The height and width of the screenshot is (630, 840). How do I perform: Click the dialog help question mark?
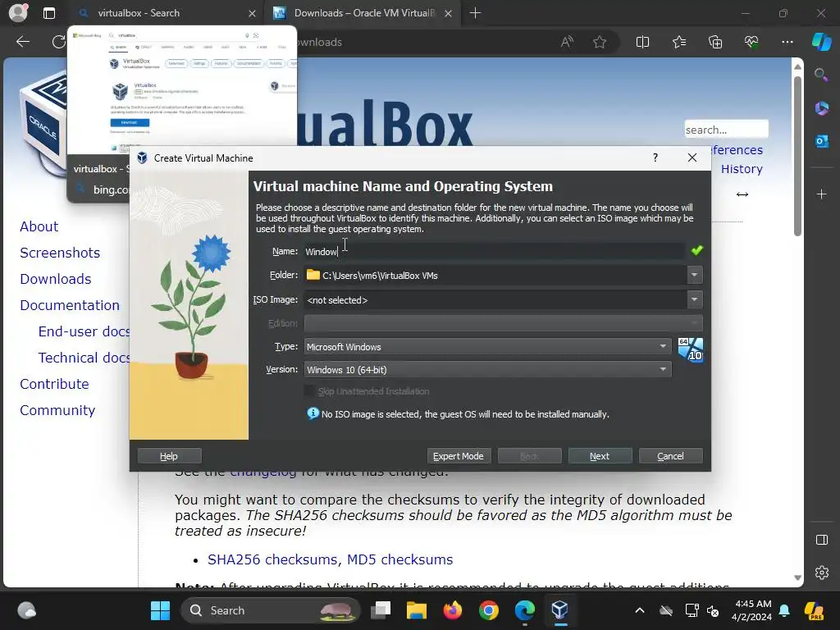coord(655,157)
